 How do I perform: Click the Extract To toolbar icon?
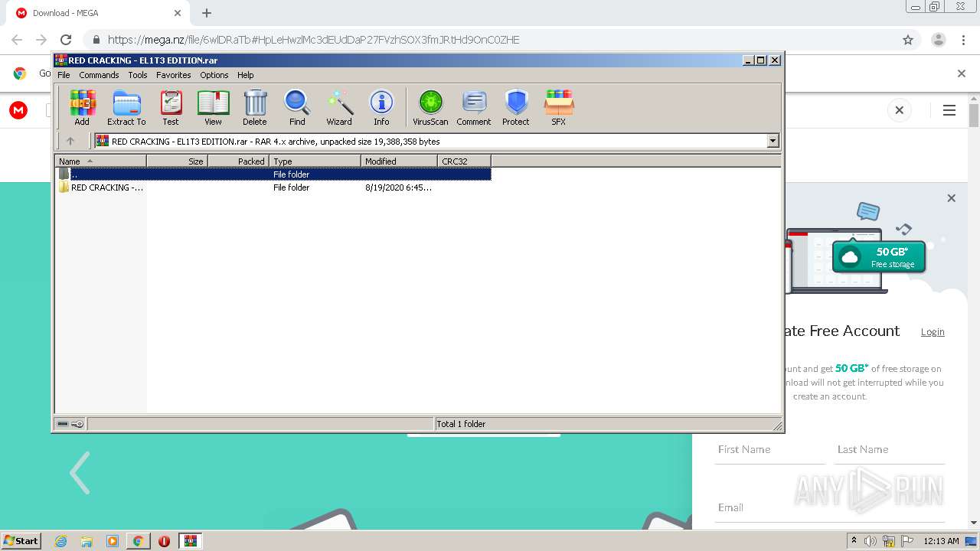[x=126, y=107]
